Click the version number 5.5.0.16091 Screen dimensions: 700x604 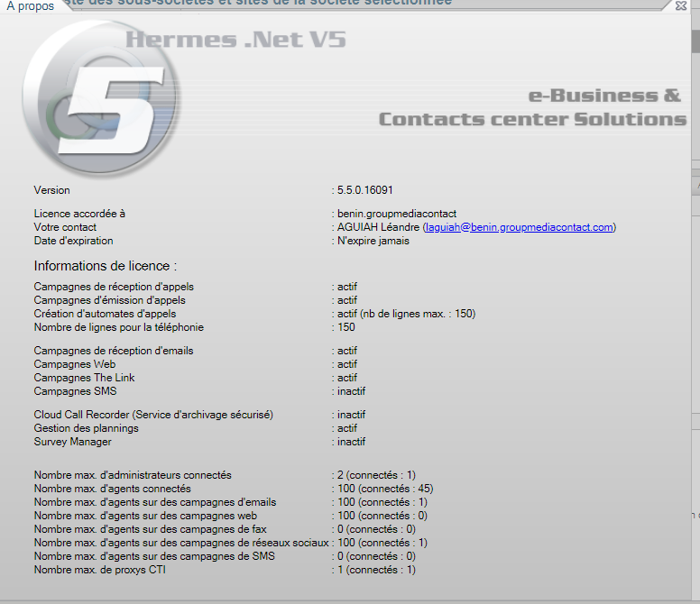pyautogui.click(x=364, y=191)
